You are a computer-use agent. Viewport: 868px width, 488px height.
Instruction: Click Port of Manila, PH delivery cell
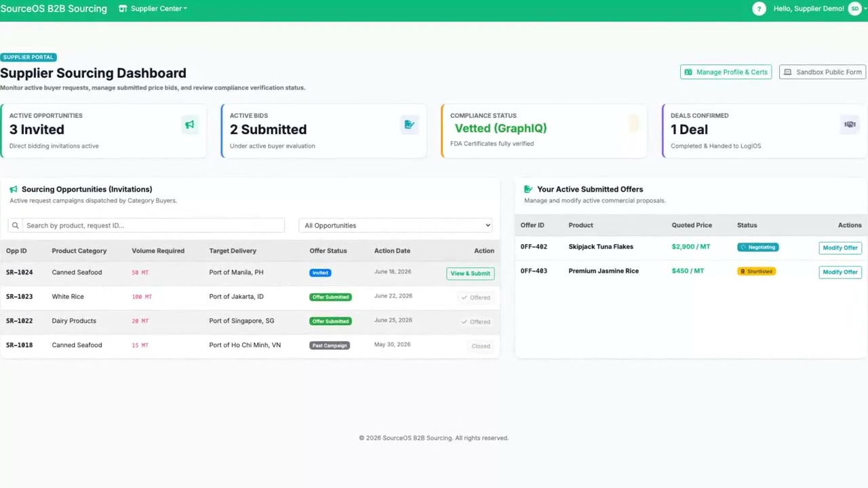236,272
